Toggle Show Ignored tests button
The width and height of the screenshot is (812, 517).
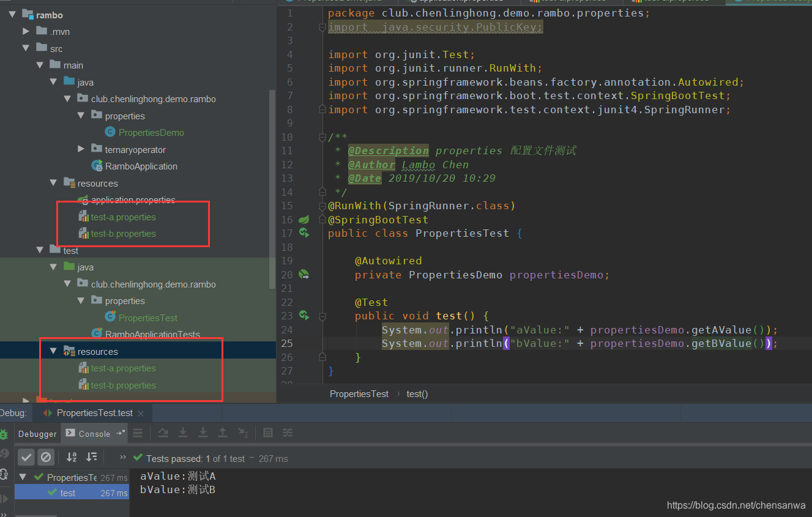(x=46, y=457)
